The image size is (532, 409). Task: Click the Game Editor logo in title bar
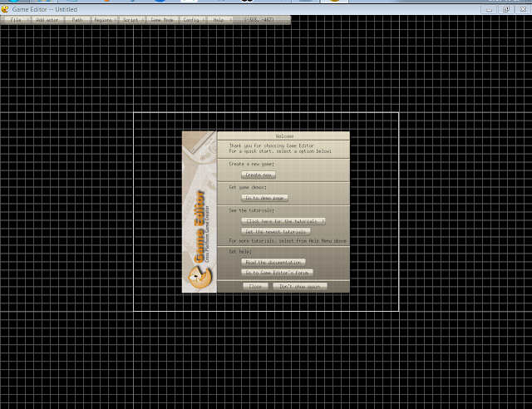[x=5, y=9]
